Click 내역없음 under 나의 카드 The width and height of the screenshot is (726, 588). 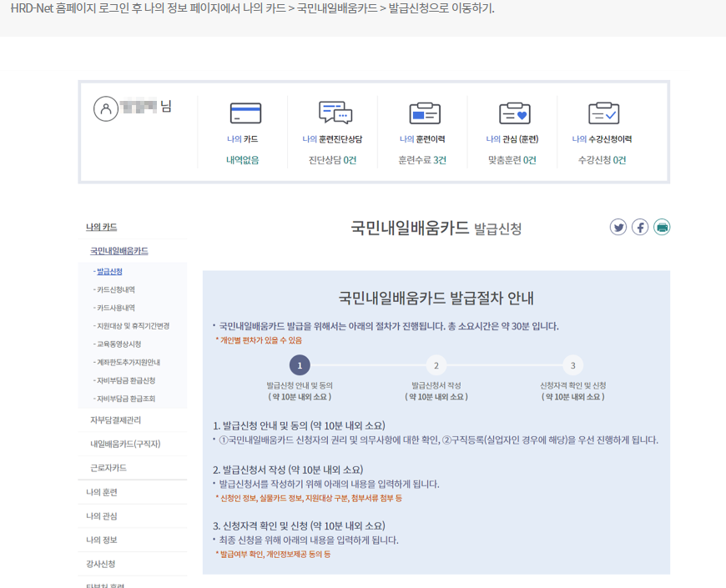coord(243,160)
